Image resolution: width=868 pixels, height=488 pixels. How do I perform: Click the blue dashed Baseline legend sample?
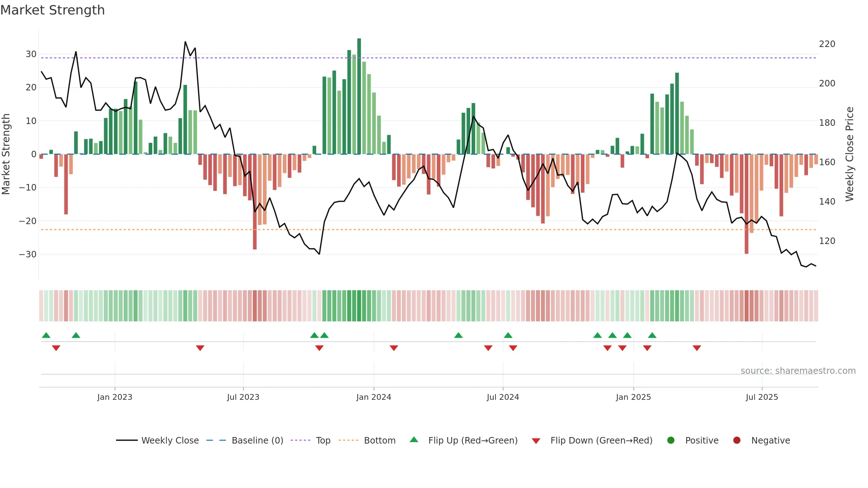click(216, 440)
